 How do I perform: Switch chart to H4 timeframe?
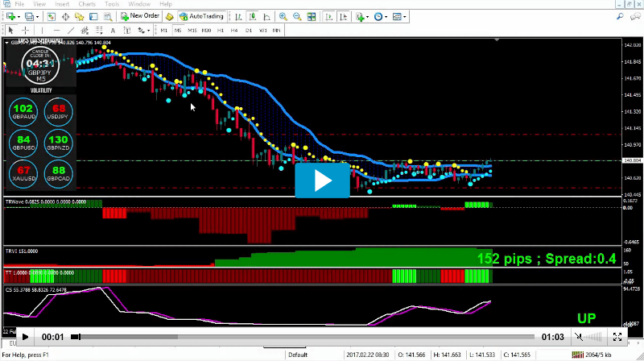(x=234, y=31)
